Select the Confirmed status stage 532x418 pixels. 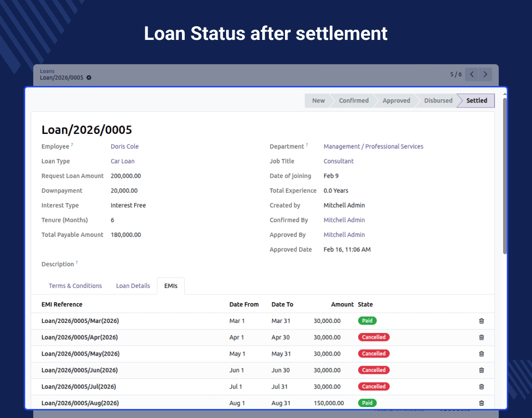353,101
